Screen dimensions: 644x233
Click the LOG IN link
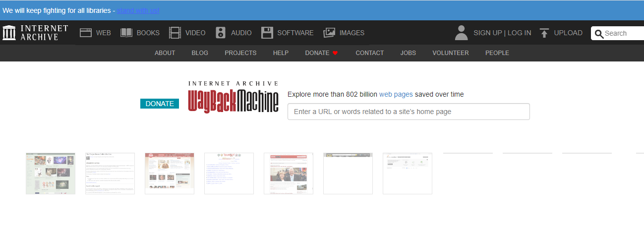click(519, 33)
